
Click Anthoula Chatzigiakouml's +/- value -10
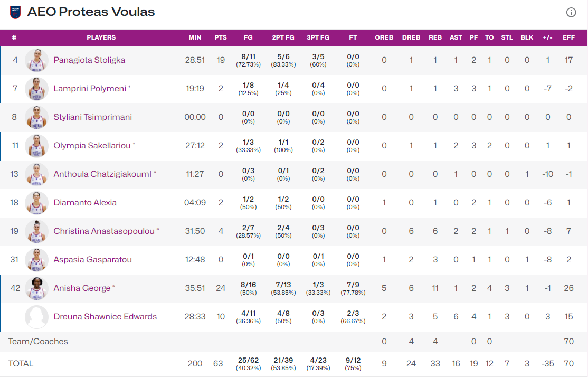click(x=547, y=174)
